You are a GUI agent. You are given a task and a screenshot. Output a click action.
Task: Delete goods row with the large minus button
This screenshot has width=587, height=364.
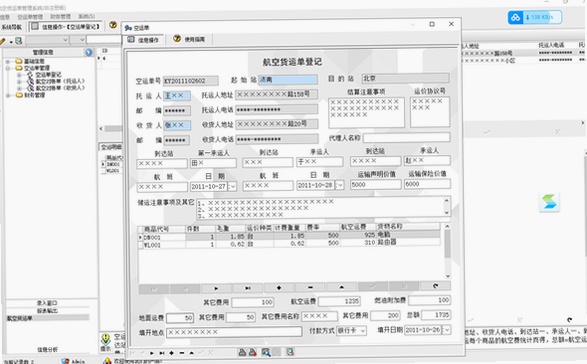point(310,288)
